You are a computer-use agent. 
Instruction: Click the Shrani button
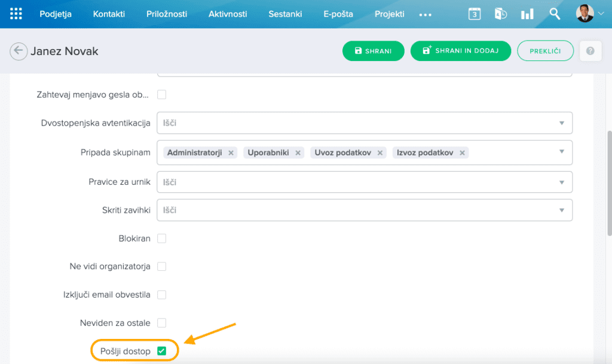click(373, 51)
